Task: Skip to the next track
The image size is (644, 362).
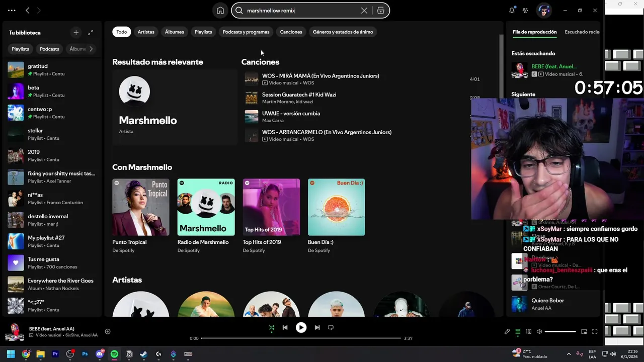Action: click(x=317, y=327)
